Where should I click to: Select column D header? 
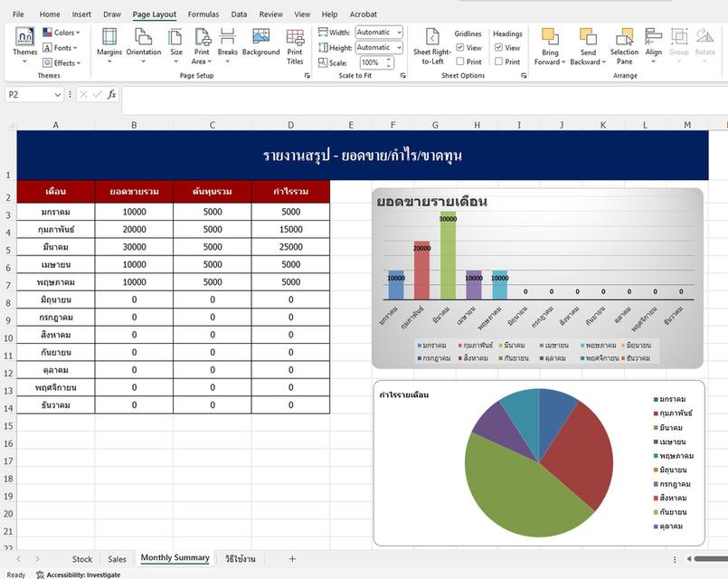[x=290, y=125]
